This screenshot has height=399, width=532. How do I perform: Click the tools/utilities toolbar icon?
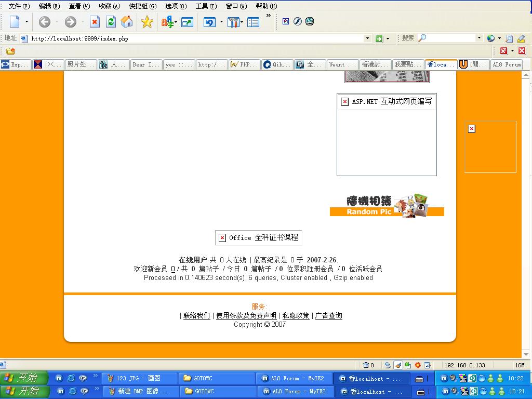(233, 22)
